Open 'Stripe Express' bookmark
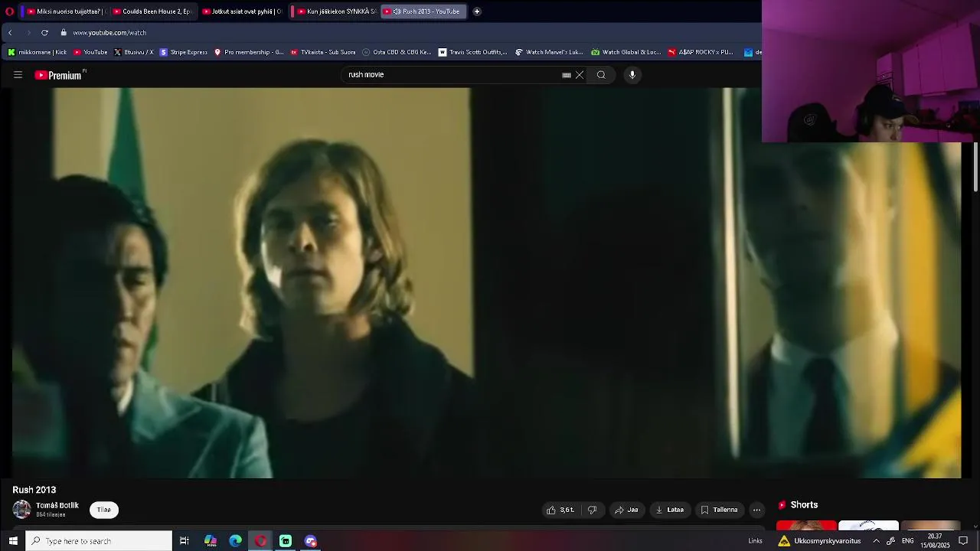 (x=184, y=52)
